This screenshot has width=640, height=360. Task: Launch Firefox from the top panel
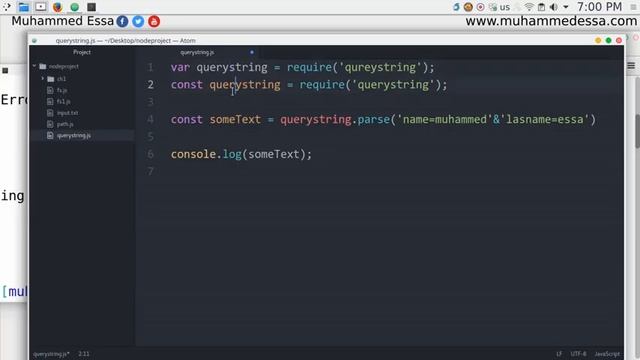pos(58,7)
